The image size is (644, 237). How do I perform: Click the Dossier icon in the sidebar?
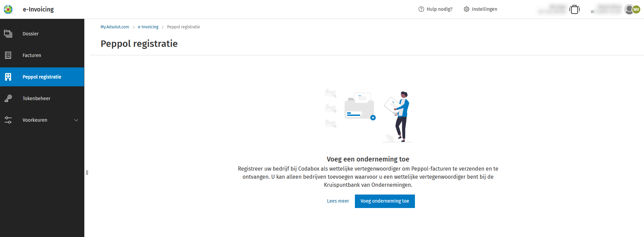point(8,34)
